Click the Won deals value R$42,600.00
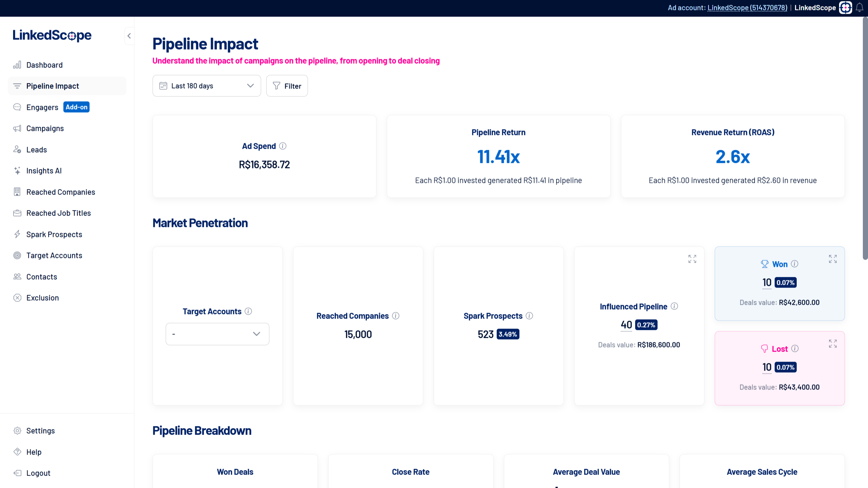Image resolution: width=868 pixels, height=488 pixels. tap(799, 302)
